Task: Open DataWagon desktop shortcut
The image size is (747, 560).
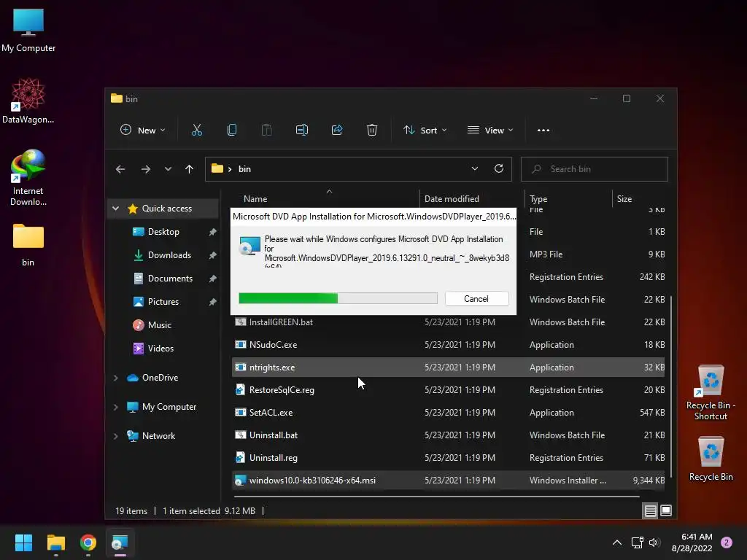Action: click(x=28, y=101)
